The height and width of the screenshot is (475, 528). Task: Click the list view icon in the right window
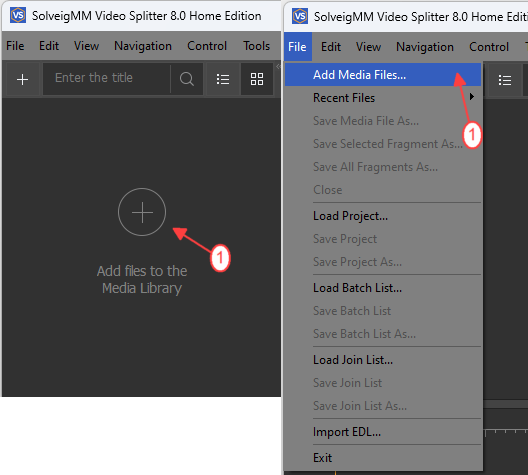[505, 80]
